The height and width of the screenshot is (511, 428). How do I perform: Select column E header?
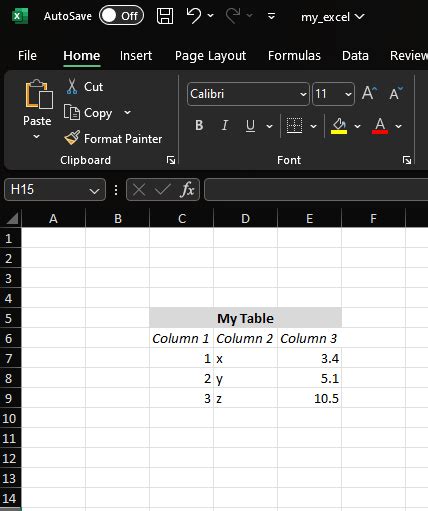(x=310, y=219)
